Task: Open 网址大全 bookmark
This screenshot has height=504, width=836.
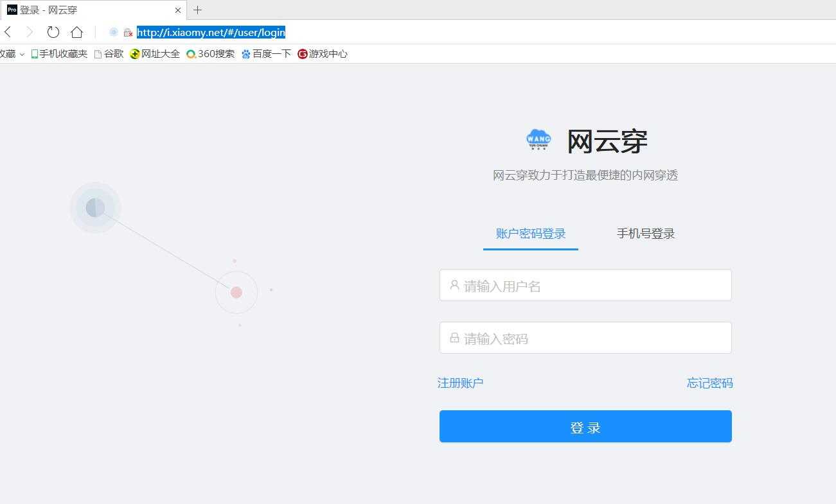Action: click(x=155, y=54)
